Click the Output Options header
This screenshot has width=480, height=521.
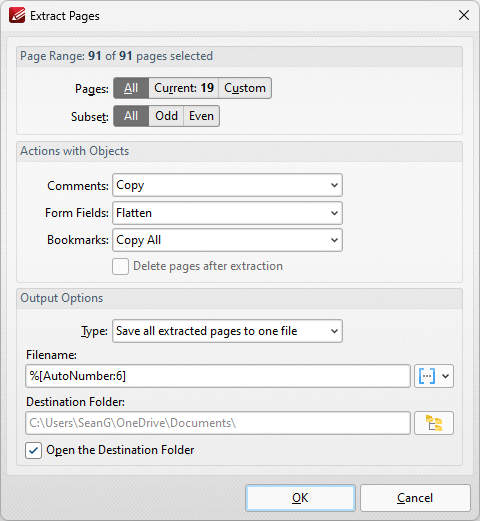(x=239, y=298)
